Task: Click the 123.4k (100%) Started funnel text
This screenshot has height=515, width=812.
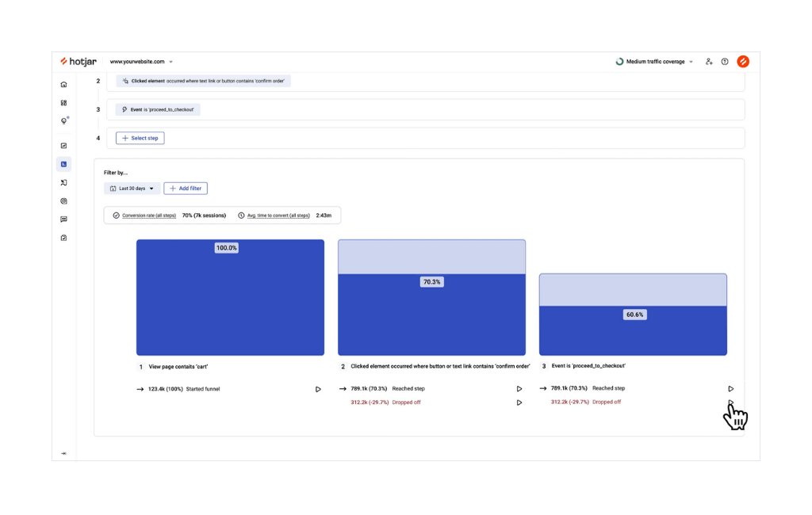Action: (x=184, y=389)
